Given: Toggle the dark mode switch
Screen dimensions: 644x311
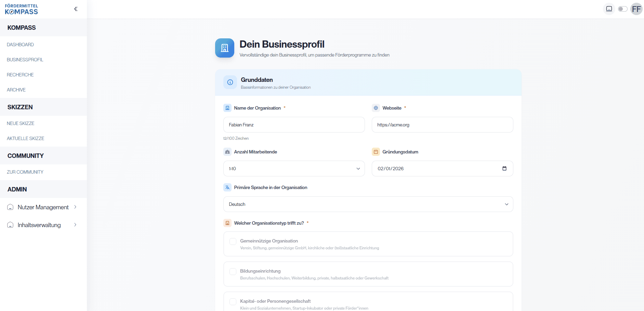Looking at the screenshot, I should point(622,9).
